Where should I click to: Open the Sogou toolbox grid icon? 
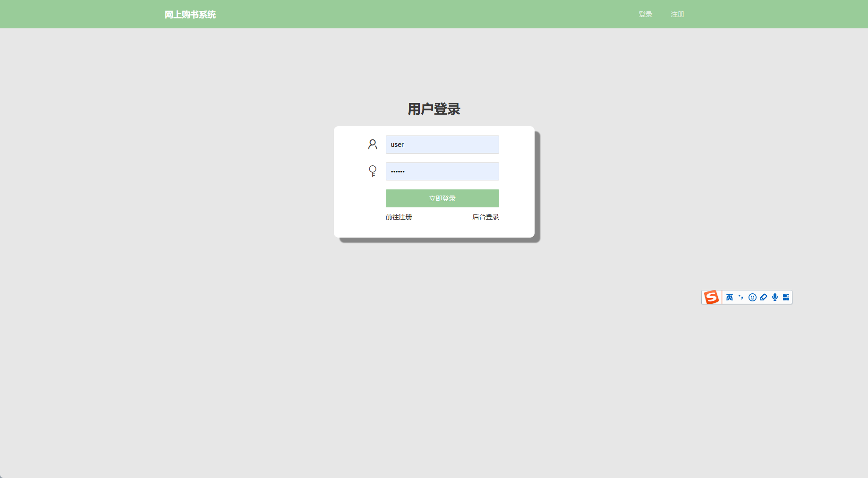(x=786, y=297)
